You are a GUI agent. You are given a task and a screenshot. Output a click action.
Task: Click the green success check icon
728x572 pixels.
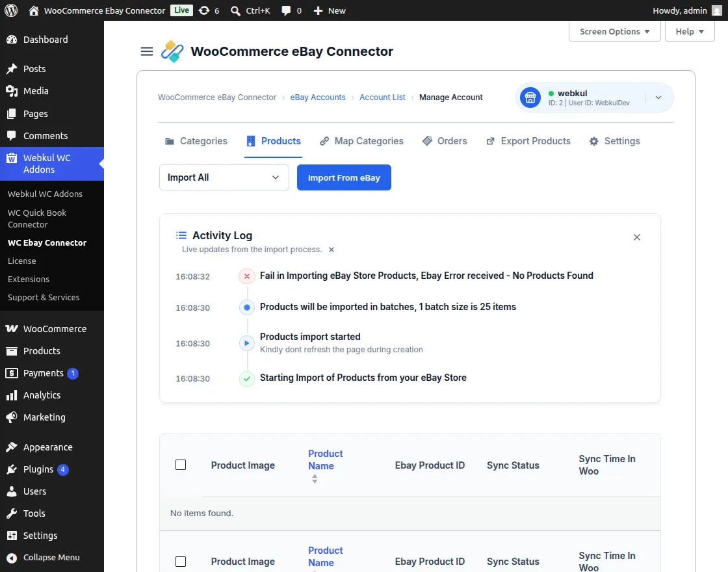tap(247, 378)
